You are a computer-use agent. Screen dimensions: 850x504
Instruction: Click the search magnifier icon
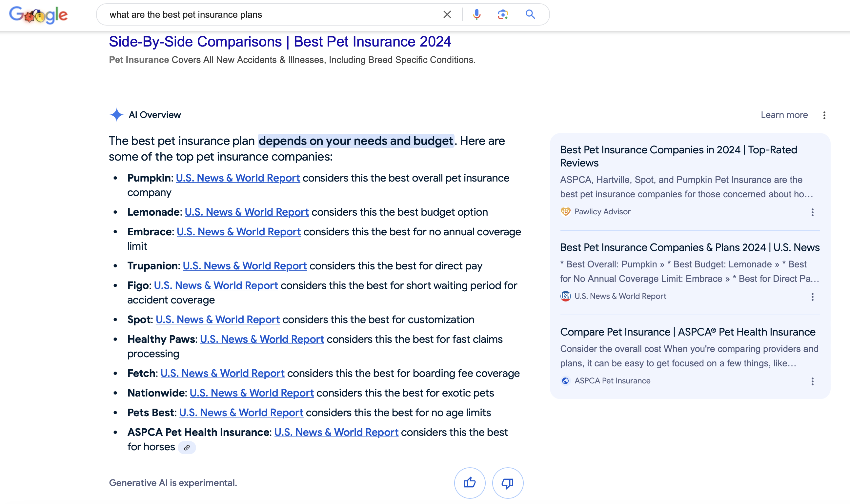(530, 14)
